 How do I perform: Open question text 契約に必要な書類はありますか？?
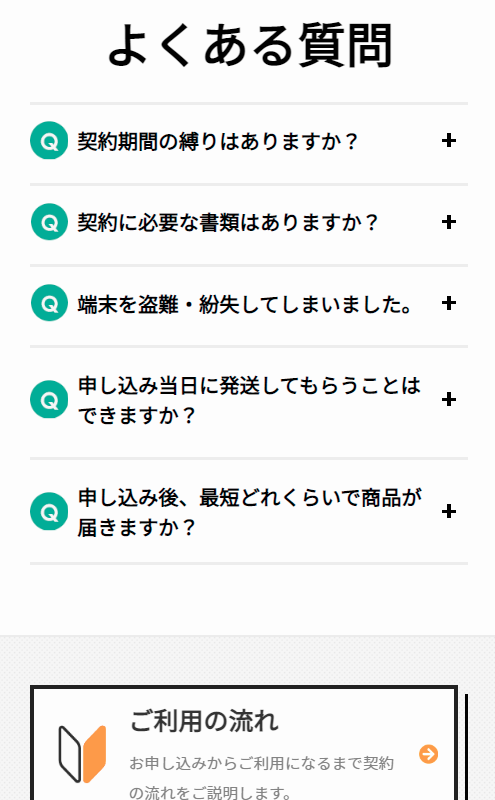tap(228, 222)
